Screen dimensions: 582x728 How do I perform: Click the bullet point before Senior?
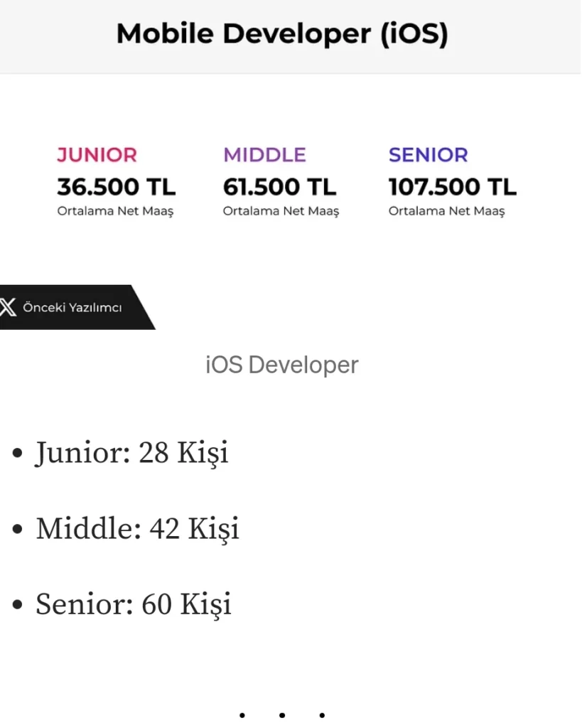pos(18,606)
